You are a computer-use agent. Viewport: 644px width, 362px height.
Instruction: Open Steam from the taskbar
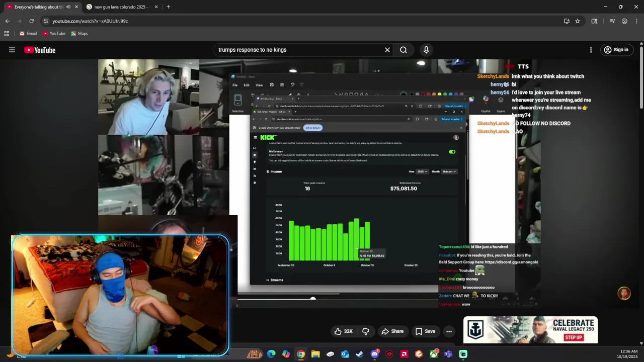click(x=360, y=354)
